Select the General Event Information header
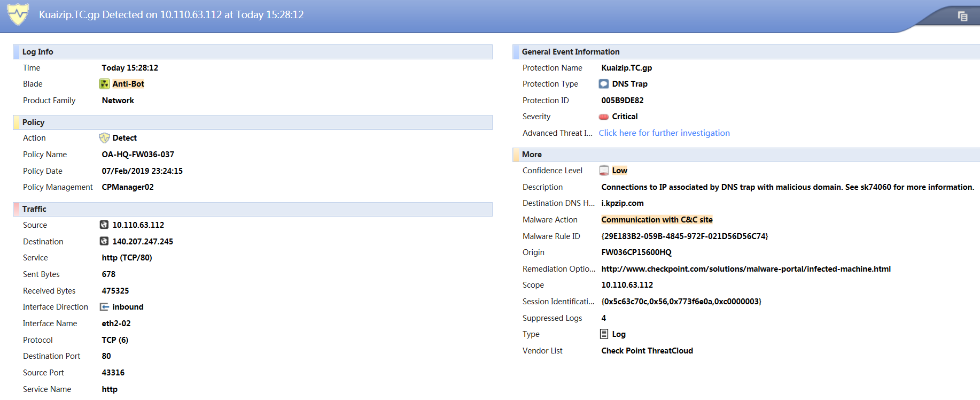Screen dimensions: 980x400 746,52
